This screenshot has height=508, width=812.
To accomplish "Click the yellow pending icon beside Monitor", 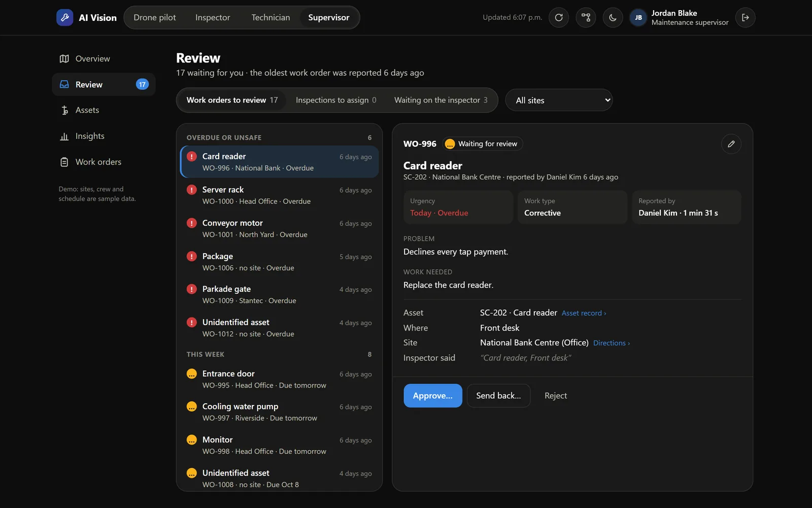I will (191, 440).
